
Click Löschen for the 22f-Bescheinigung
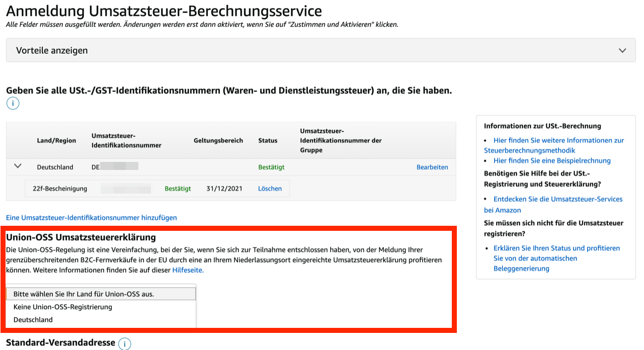(270, 189)
